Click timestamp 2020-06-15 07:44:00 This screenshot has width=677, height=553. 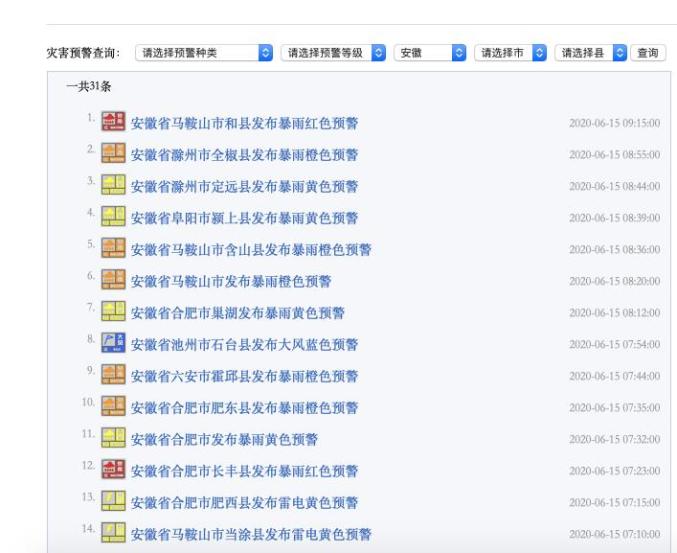614,376
